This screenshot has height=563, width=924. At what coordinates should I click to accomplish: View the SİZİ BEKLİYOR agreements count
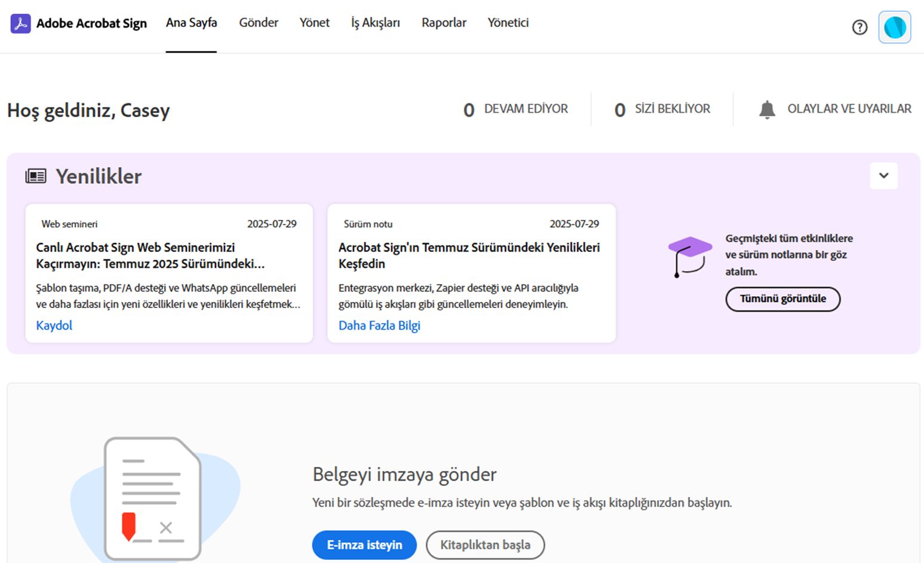click(663, 109)
